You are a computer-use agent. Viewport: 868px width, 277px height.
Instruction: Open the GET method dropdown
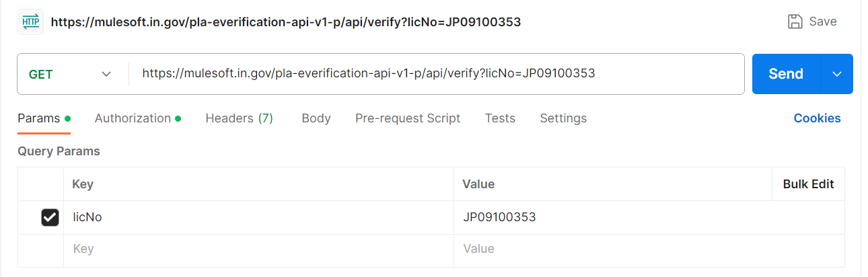[71, 74]
